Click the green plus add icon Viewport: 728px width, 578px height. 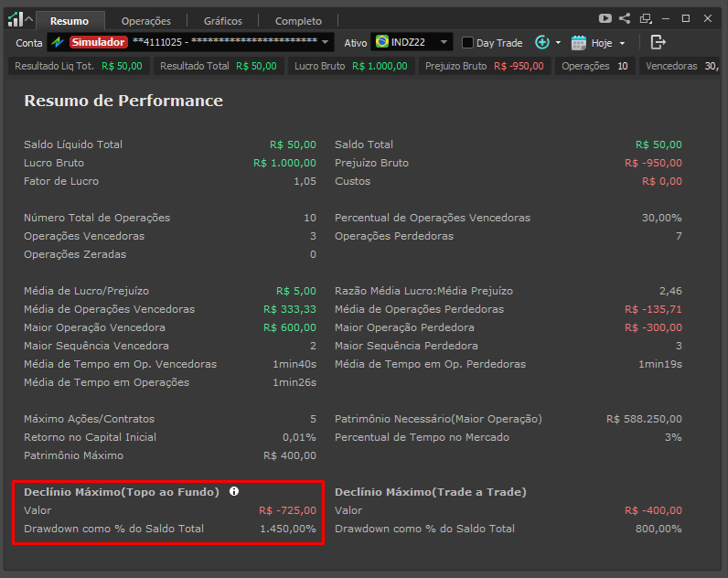[x=541, y=42]
